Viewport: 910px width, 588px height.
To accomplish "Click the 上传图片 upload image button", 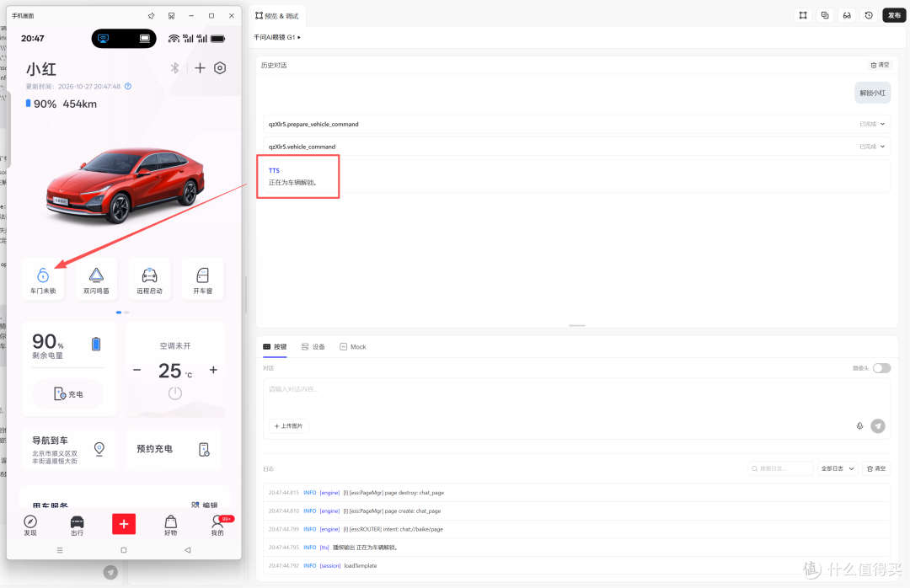I will (x=288, y=426).
